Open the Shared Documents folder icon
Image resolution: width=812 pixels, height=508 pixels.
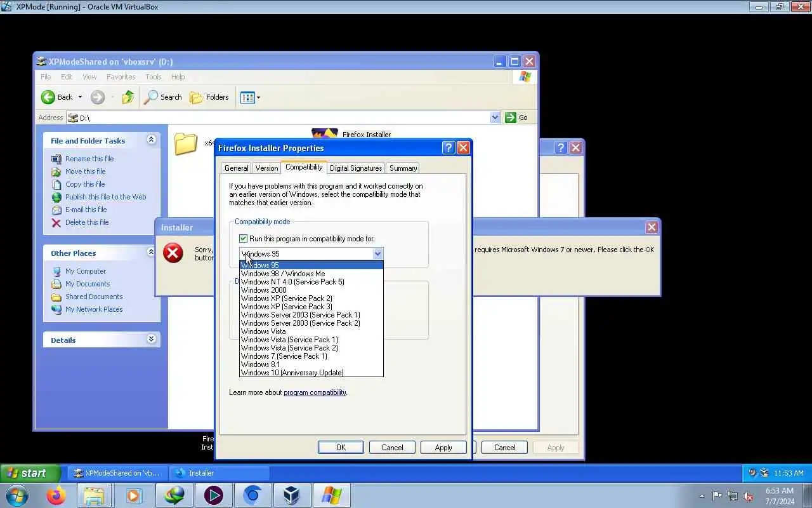click(56, 297)
